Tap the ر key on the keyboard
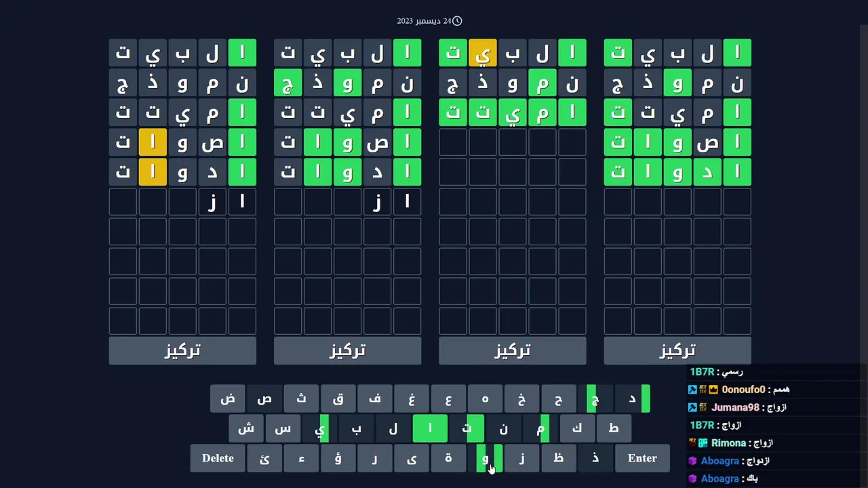 tap(374, 458)
